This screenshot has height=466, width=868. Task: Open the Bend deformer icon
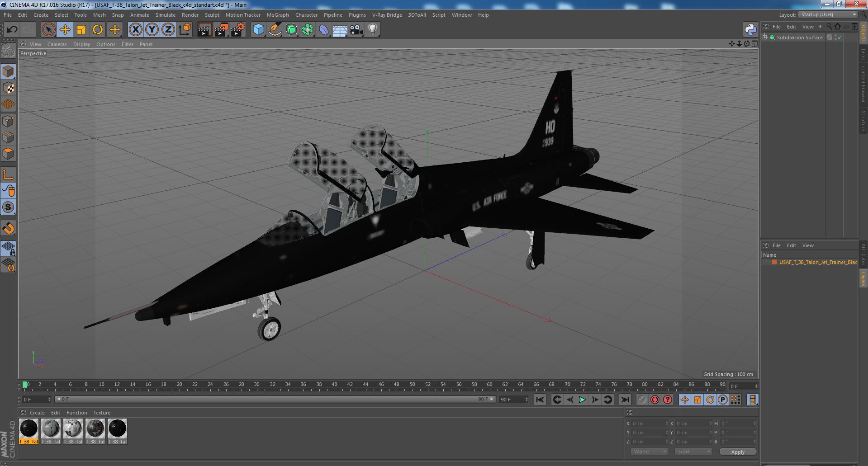324,30
